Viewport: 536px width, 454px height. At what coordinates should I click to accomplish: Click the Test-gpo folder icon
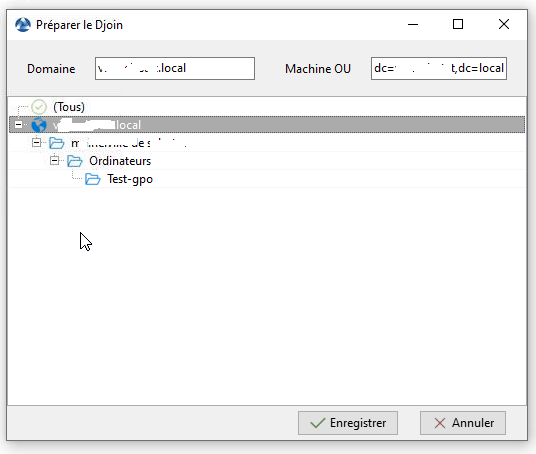pos(93,179)
